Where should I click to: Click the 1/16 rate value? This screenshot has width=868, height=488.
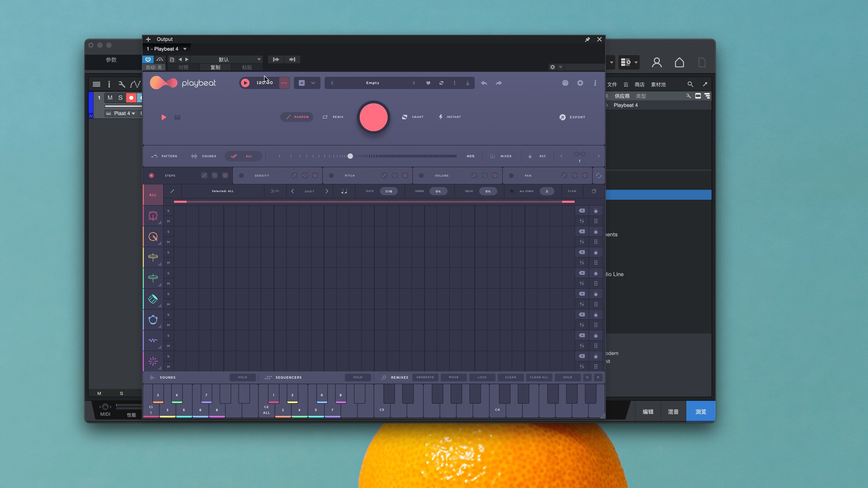point(389,191)
